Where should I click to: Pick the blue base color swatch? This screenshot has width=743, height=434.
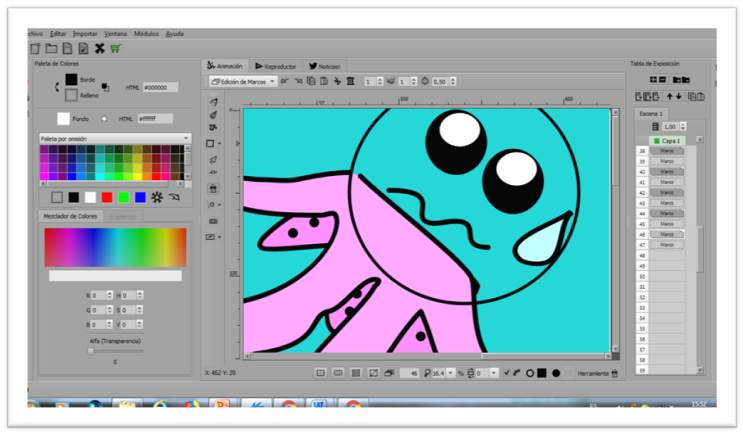[140, 197]
